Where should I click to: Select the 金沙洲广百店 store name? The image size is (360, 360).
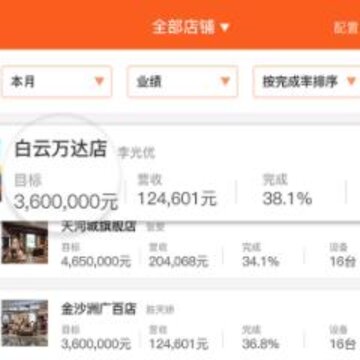point(99,309)
